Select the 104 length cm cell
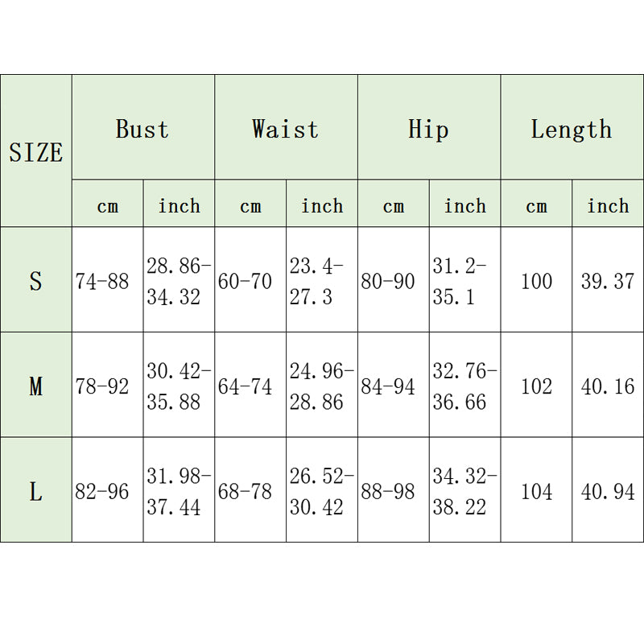Viewport: 644px width, 644px height. point(536,491)
